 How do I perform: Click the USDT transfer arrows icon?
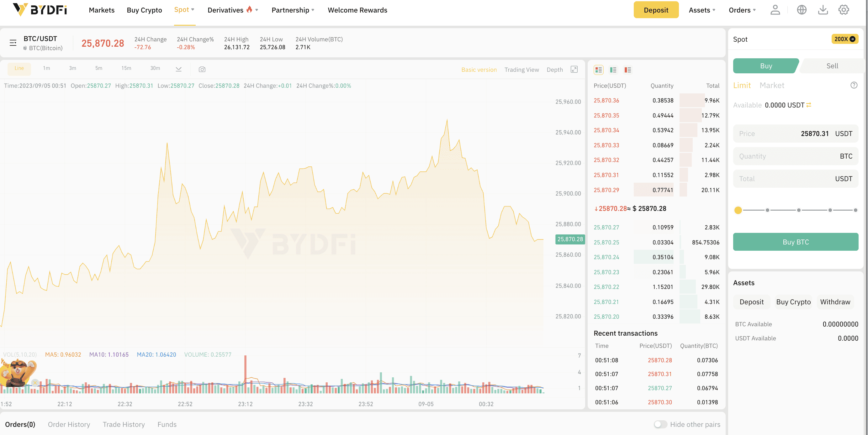(x=809, y=105)
